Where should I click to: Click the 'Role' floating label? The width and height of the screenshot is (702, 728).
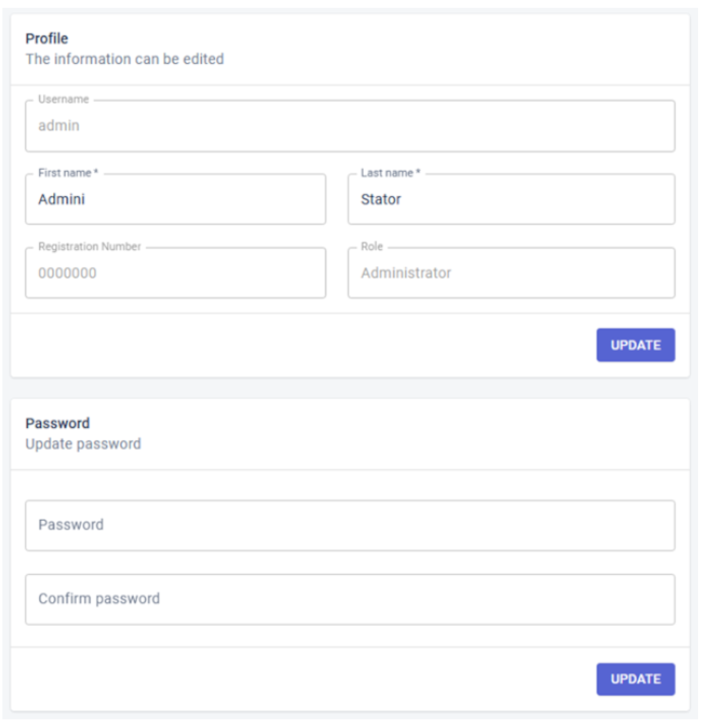pos(372,246)
